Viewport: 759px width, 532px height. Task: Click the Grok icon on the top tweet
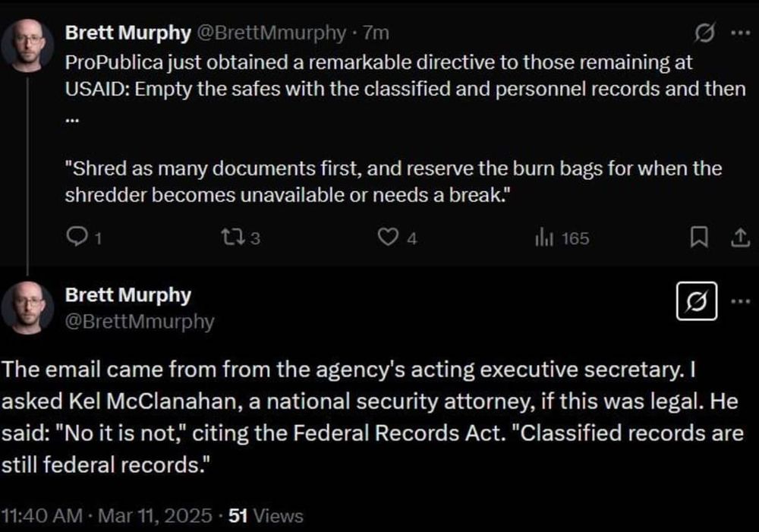pyautogui.click(x=704, y=33)
